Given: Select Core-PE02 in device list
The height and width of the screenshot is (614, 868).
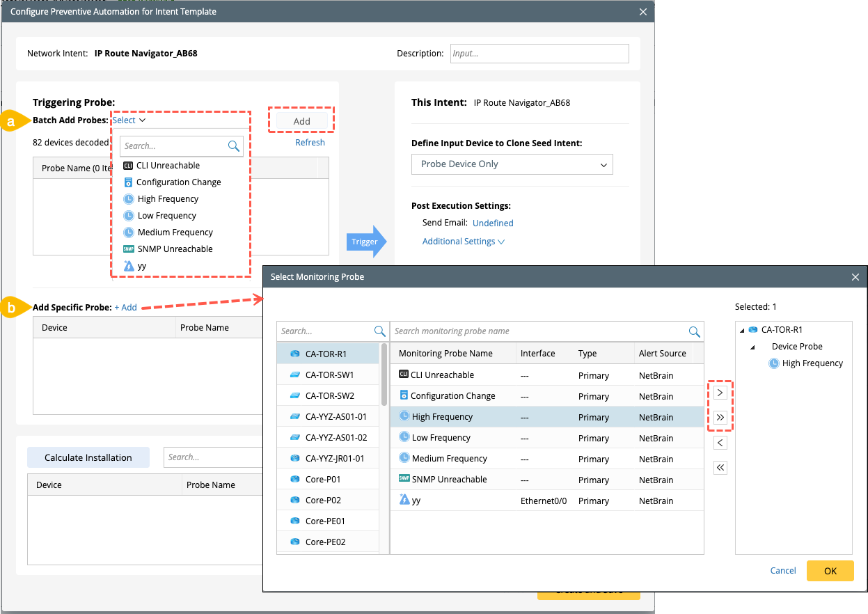Looking at the screenshot, I should click(329, 542).
